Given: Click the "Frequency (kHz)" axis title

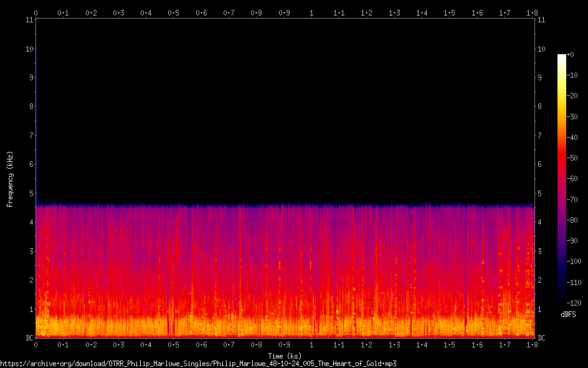Looking at the screenshot, I should point(10,179).
